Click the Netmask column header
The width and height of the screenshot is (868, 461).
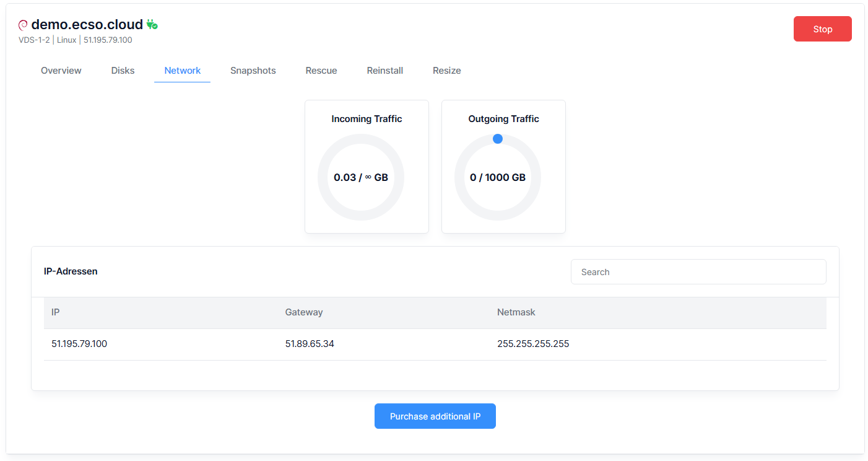click(x=516, y=312)
